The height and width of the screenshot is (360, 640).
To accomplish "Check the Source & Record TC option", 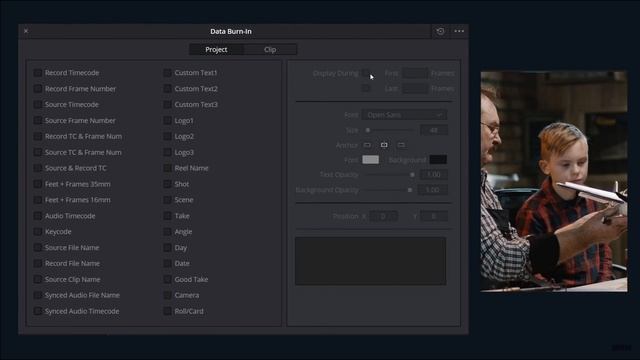I will click(38, 168).
